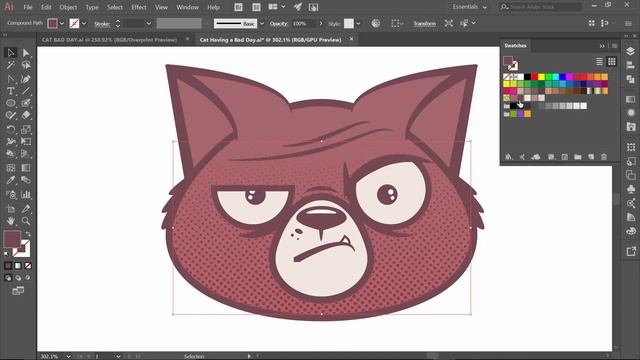
Task: Select the Selection tool arrow
Action: point(11,52)
